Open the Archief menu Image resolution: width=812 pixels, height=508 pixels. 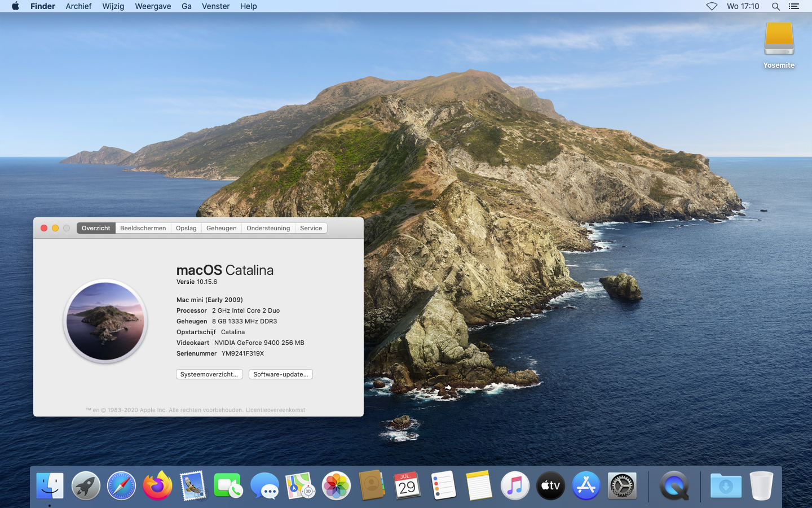pyautogui.click(x=78, y=6)
